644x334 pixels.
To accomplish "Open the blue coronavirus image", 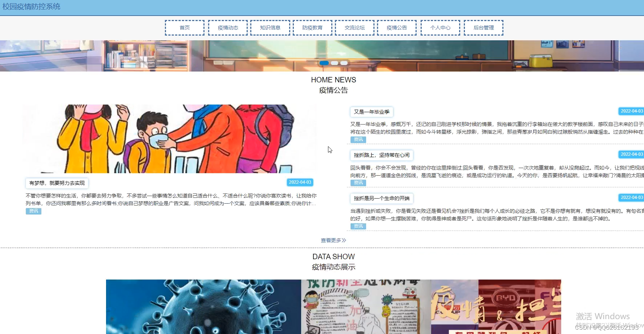I will tap(203, 307).
